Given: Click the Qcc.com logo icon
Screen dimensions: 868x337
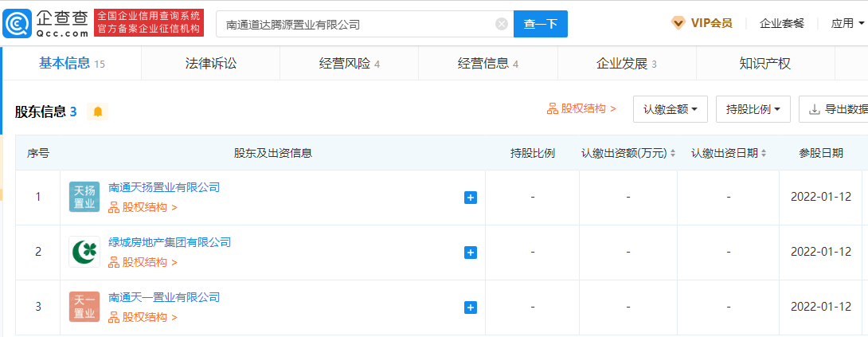Looking at the screenshot, I should pos(18,23).
